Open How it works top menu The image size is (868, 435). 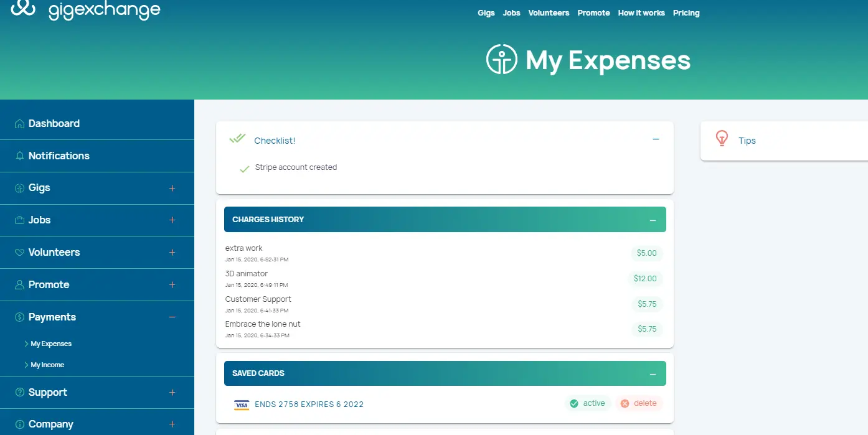pos(641,13)
